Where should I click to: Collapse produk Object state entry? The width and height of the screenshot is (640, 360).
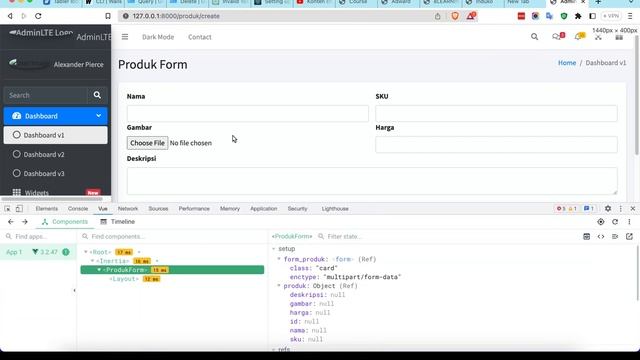279,286
